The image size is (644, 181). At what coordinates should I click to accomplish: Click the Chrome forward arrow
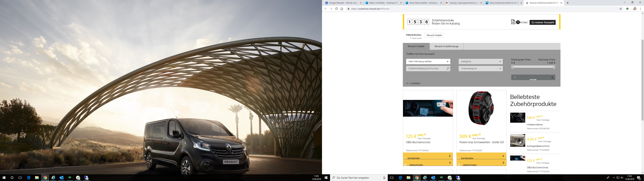331,9
